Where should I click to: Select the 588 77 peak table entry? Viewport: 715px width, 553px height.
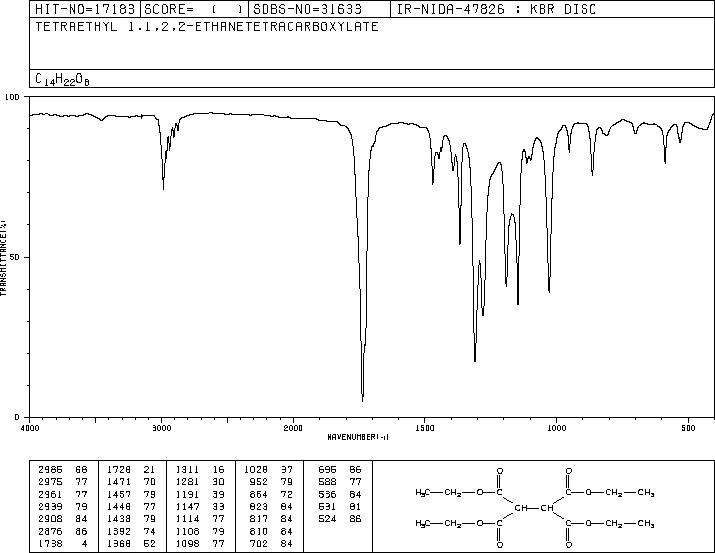[339, 482]
